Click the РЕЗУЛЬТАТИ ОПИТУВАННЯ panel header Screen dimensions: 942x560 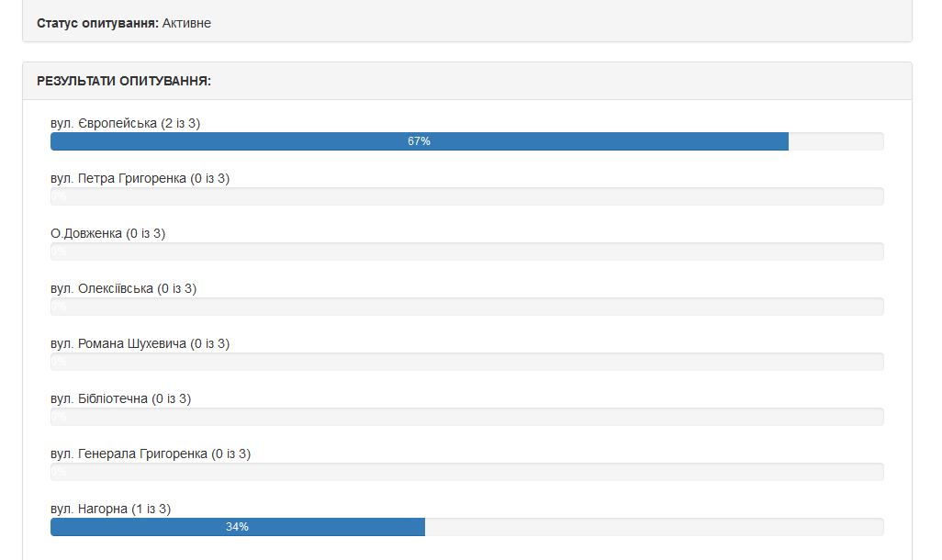tap(124, 81)
